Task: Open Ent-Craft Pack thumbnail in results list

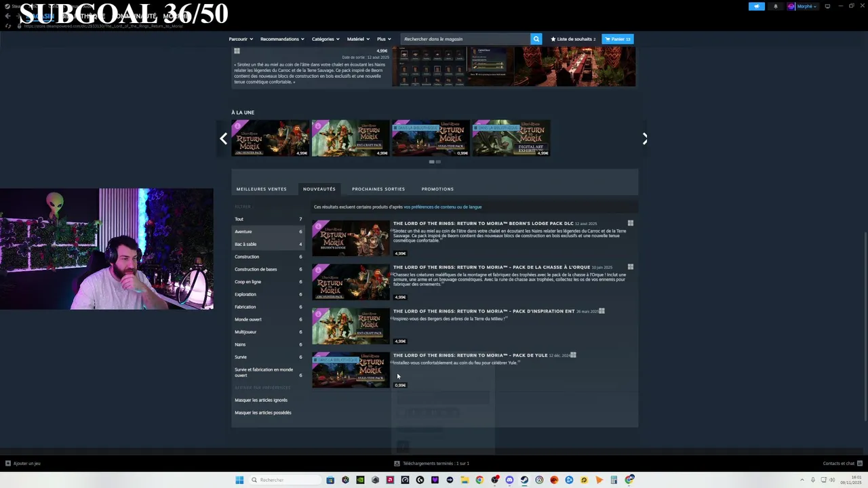Action: (351, 326)
